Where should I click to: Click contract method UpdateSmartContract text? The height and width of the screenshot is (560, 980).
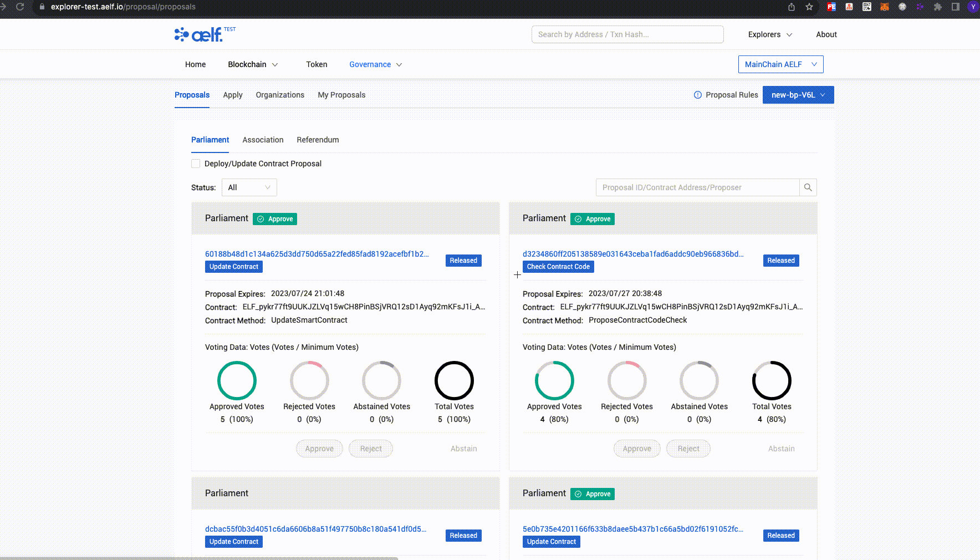309,320
